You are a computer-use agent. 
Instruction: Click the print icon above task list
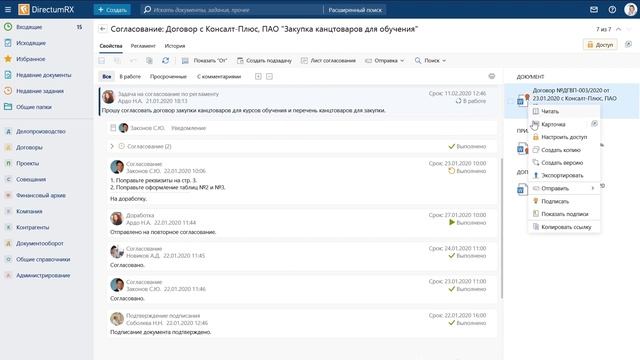(x=492, y=76)
